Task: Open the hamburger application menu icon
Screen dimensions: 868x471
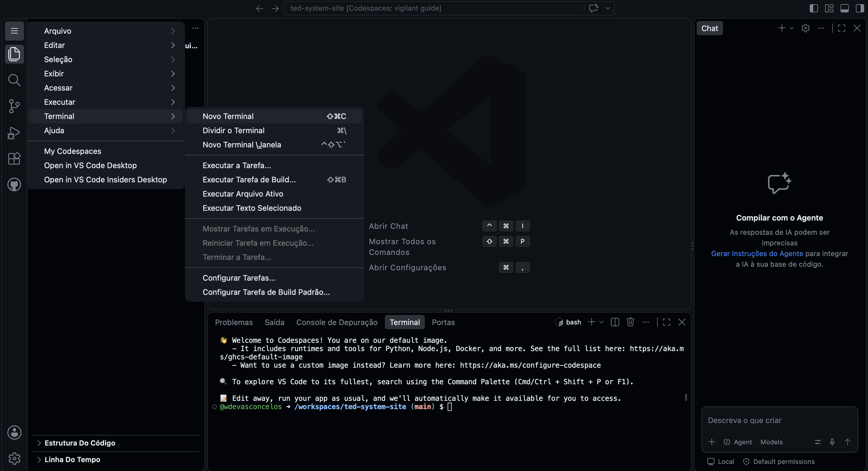Action: [14, 31]
